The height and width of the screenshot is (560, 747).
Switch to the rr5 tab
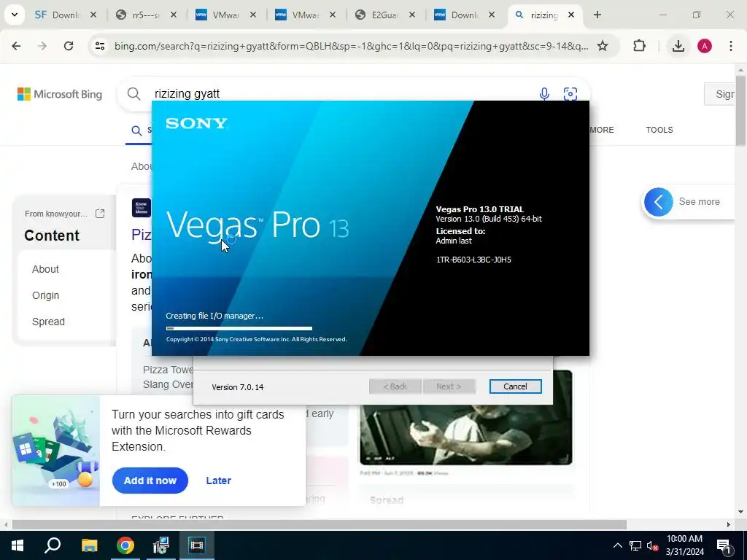coord(145,15)
